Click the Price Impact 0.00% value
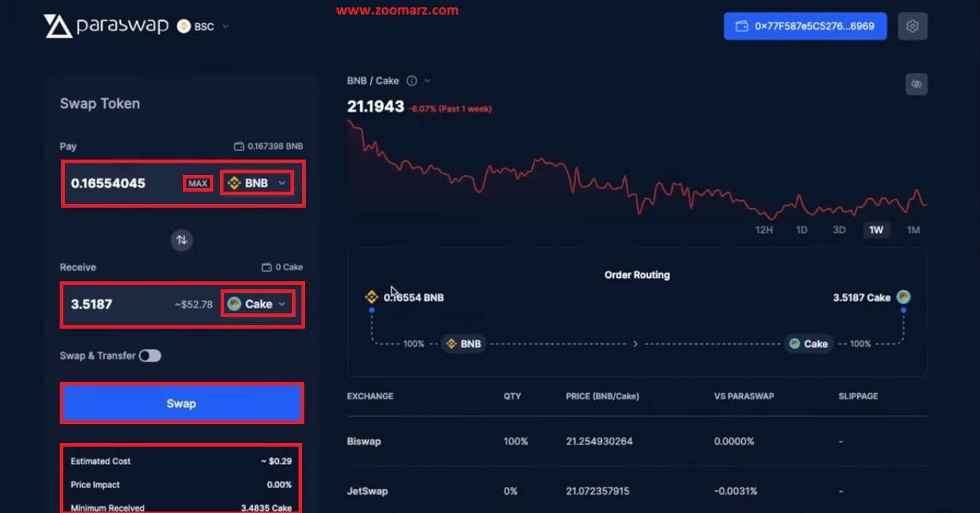The image size is (980, 513). [x=279, y=485]
